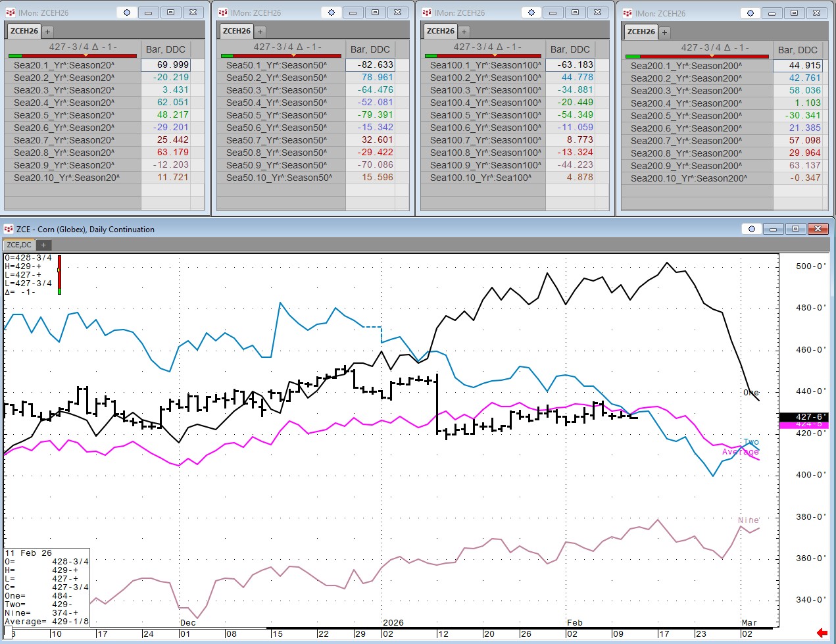
Task: Click the circle link button in chart title bar
Action: click(x=751, y=229)
